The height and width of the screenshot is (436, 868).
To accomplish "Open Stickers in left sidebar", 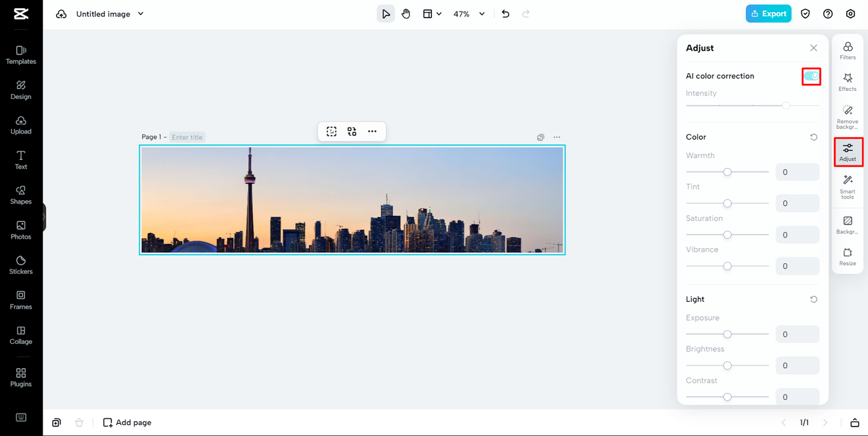I will click(x=21, y=264).
